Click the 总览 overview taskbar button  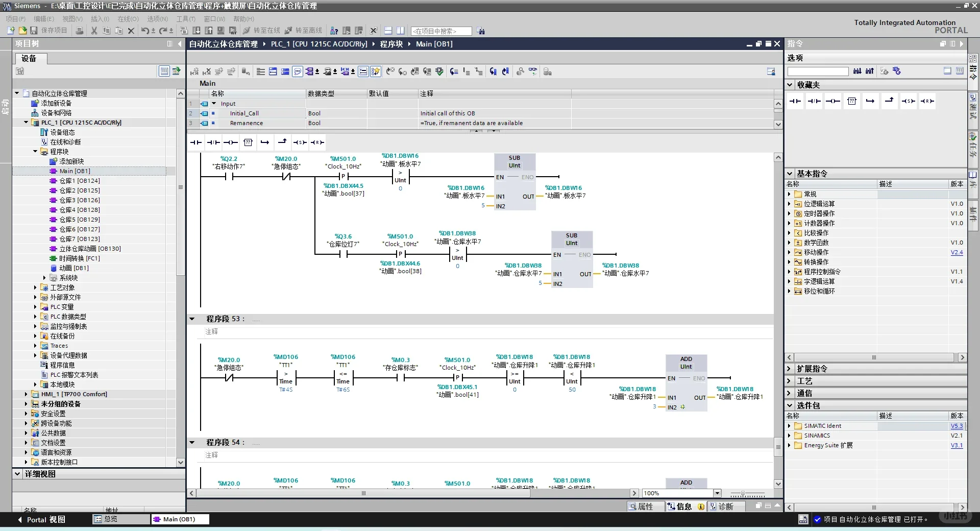(121, 519)
